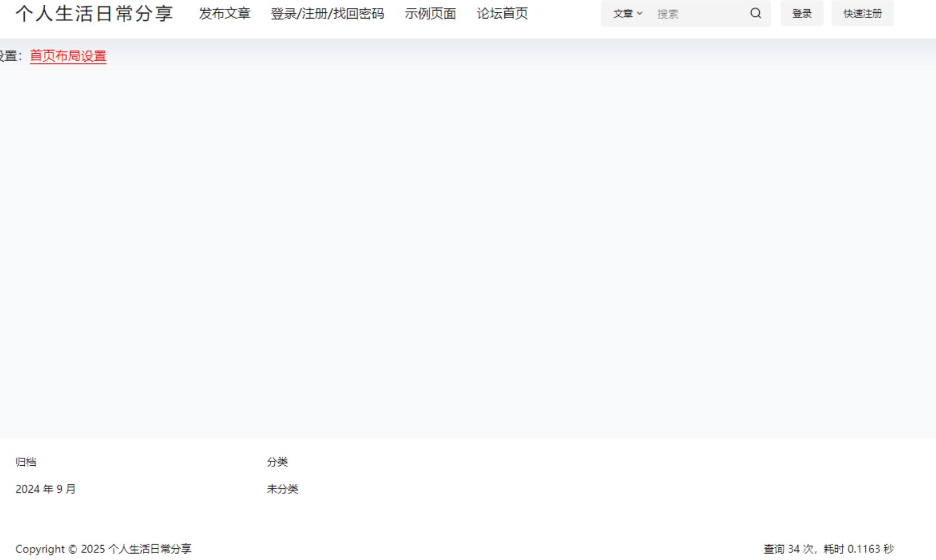
Task: Select 发布文章 from the navigation menu
Action: point(225,13)
